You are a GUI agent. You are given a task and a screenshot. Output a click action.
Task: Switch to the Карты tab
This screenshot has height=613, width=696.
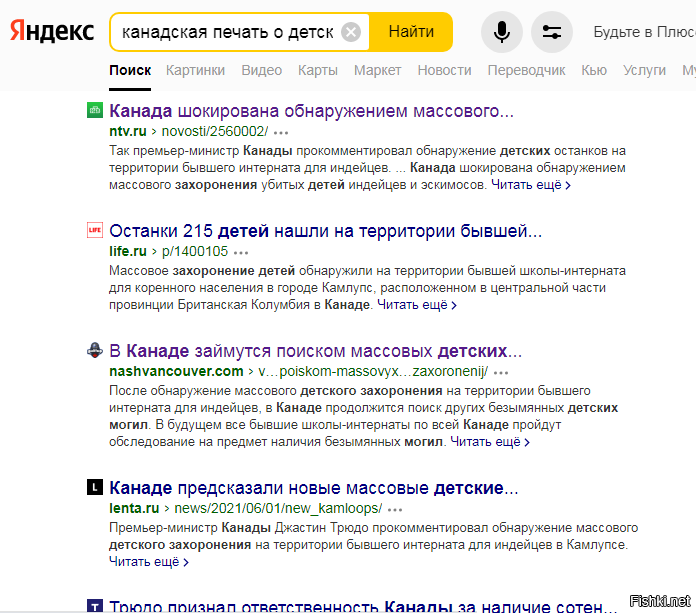coord(318,70)
